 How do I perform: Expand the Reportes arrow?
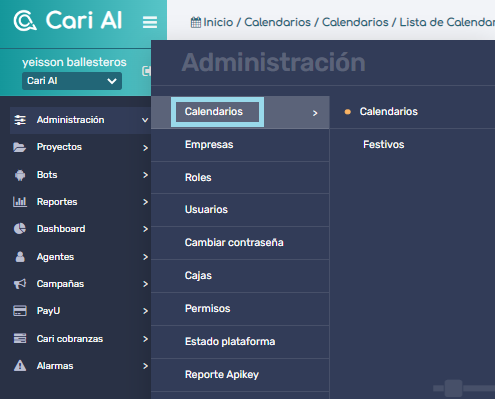[145, 202]
